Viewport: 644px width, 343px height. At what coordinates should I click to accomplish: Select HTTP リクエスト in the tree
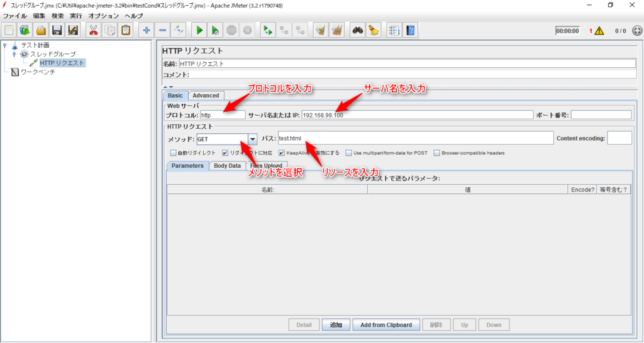pyautogui.click(x=62, y=63)
